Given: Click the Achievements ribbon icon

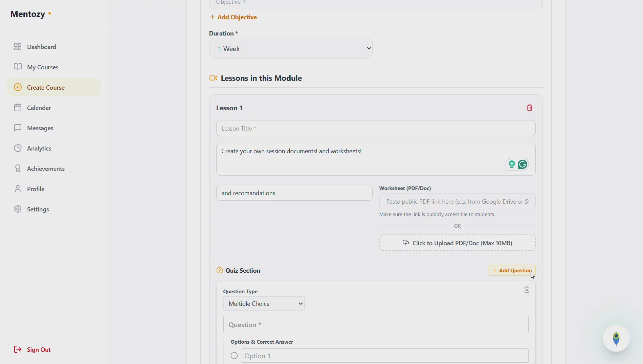Looking at the screenshot, I should (18, 168).
